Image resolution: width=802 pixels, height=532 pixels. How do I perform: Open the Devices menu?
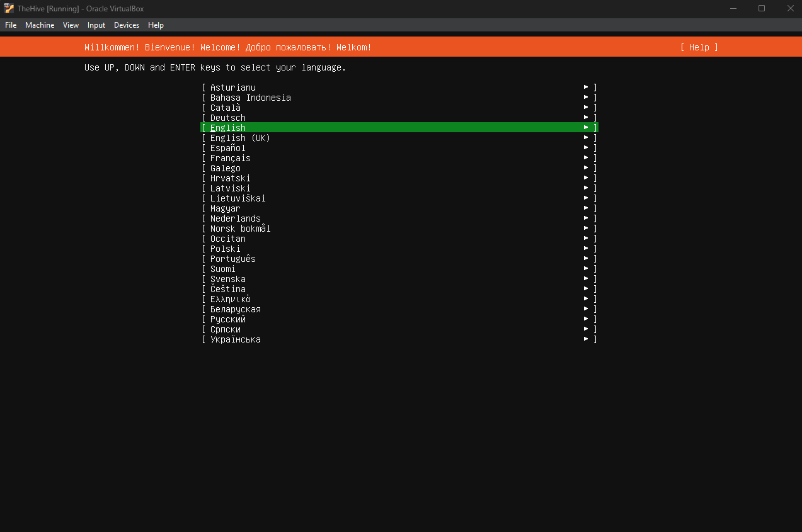tap(127, 25)
